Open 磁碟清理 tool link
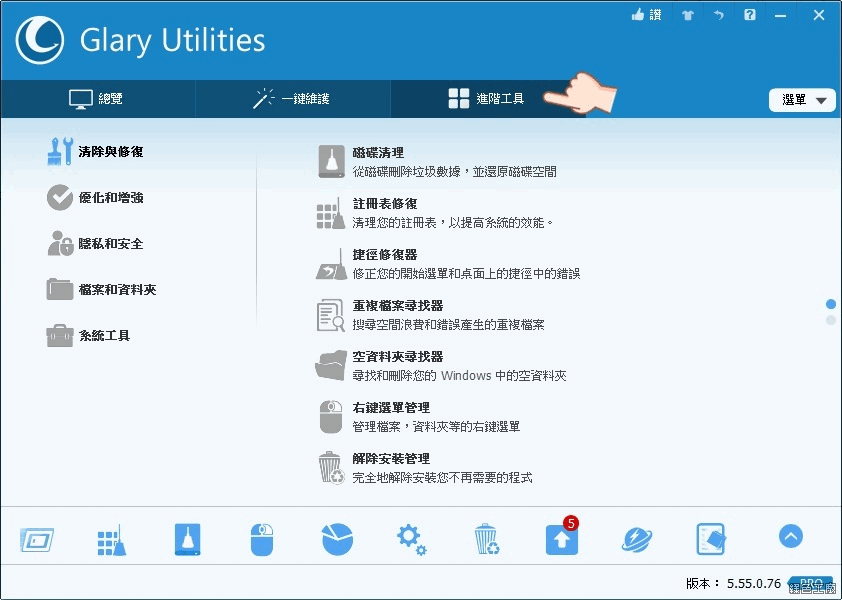This screenshot has height=600, width=842. 378,153
